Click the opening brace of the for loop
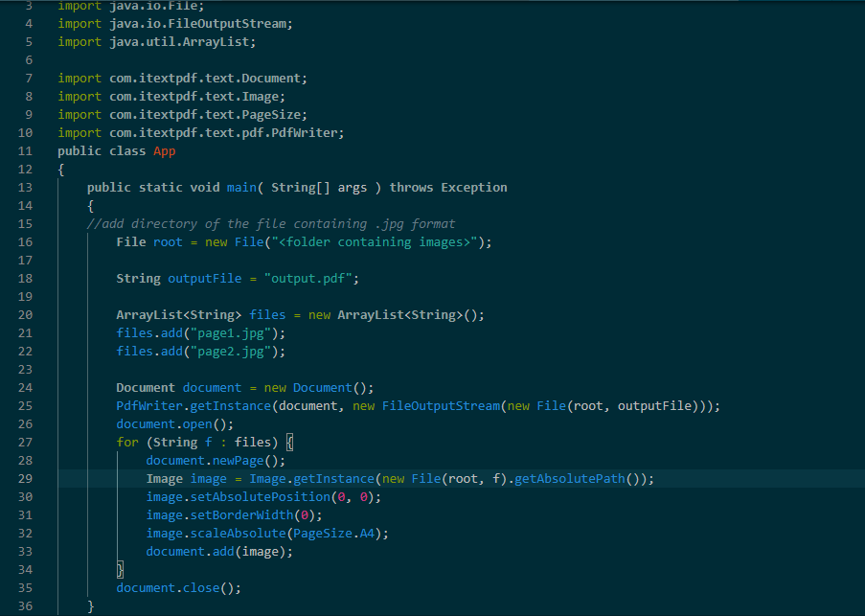This screenshot has height=616, width=865. pos(289,443)
